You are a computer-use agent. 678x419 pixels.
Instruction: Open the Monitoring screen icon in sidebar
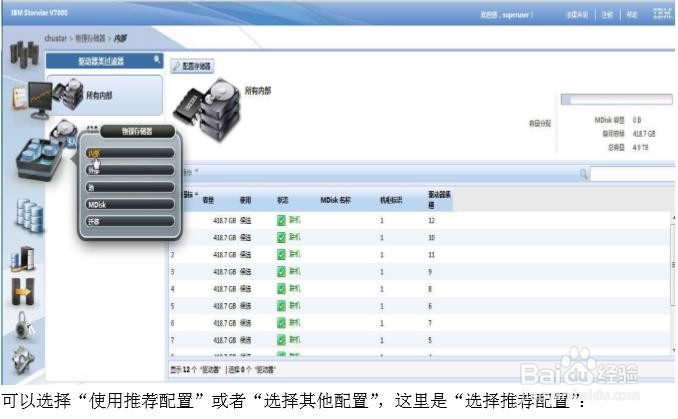[32, 100]
